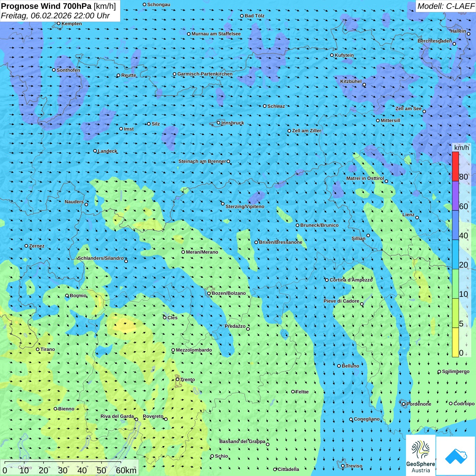Click the GeoSphere Austria logo
This screenshot has width=476, height=476.
[x=421, y=455]
